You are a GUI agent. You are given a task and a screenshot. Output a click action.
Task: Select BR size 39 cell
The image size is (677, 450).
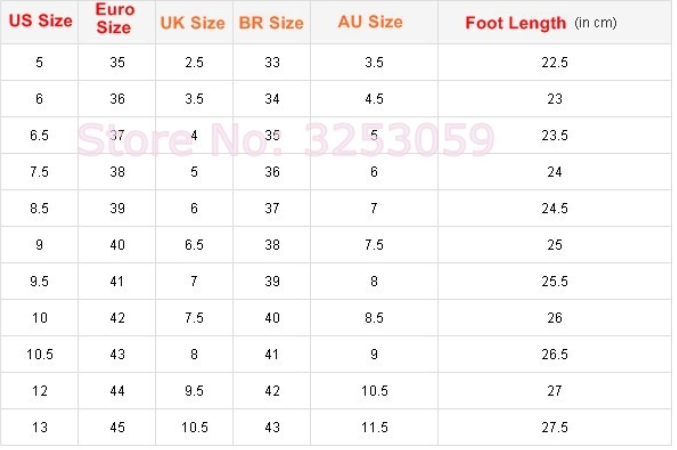272,282
